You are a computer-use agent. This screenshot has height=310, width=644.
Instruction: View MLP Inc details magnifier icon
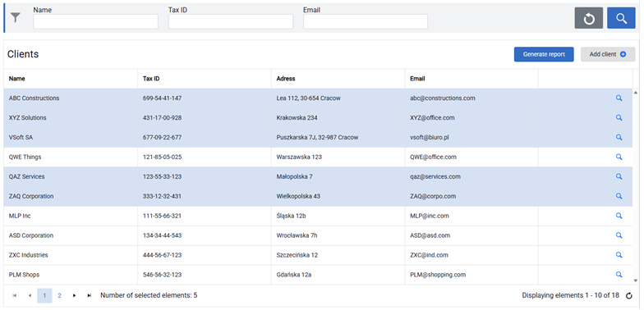(619, 216)
